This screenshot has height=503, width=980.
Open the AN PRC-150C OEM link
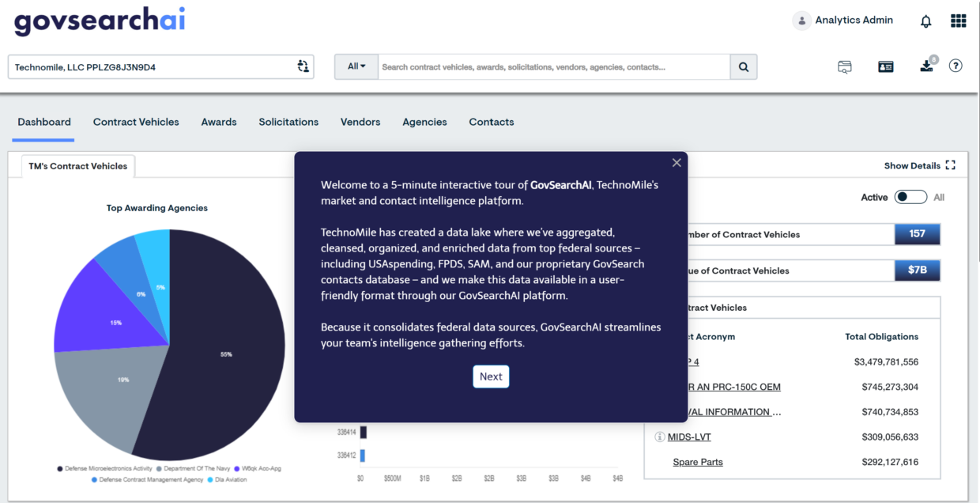[734, 387]
